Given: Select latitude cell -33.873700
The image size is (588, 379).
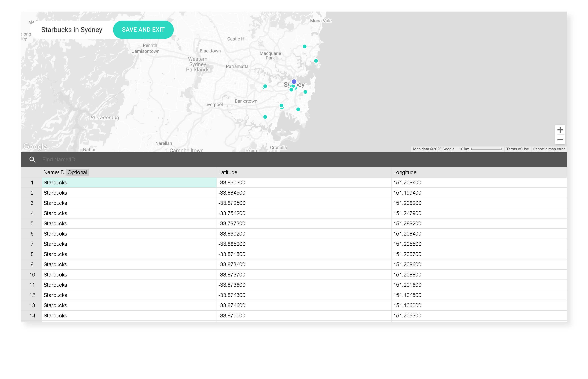Looking at the screenshot, I should click(x=304, y=275).
